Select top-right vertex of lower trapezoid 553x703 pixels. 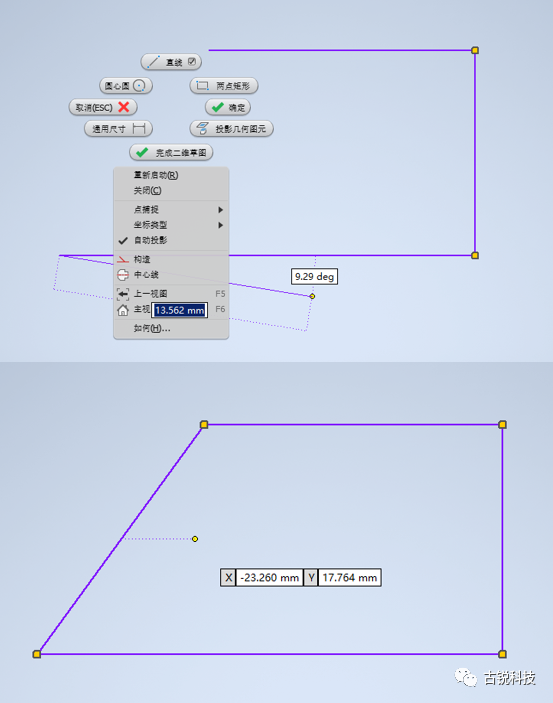pyautogui.click(x=502, y=425)
